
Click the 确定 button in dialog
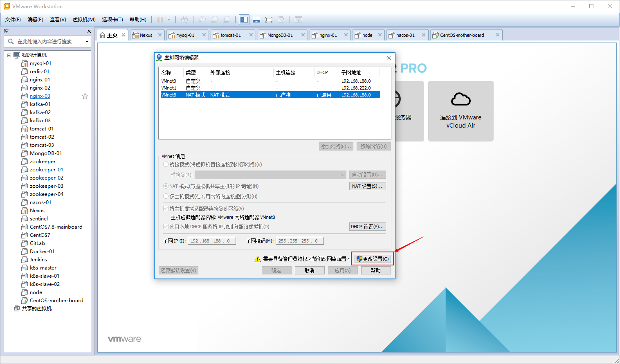tap(276, 270)
